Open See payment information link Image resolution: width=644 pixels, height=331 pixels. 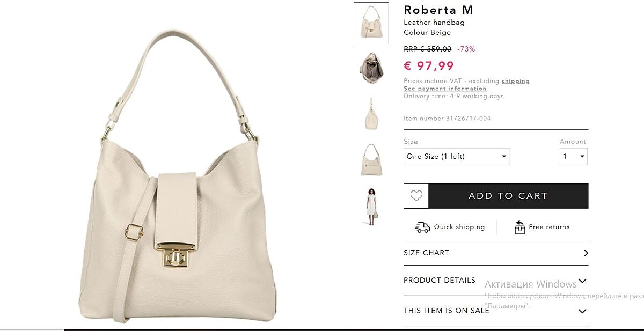click(x=445, y=89)
